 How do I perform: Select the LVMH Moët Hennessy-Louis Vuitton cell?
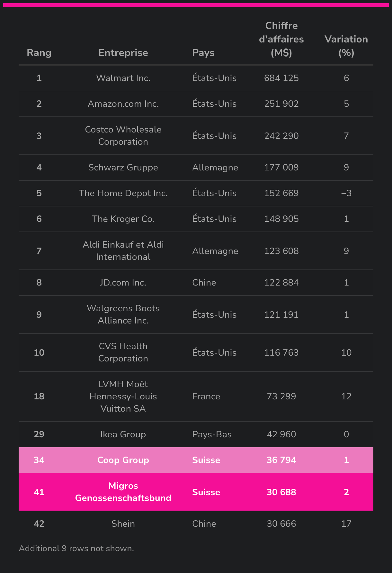(123, 396)
